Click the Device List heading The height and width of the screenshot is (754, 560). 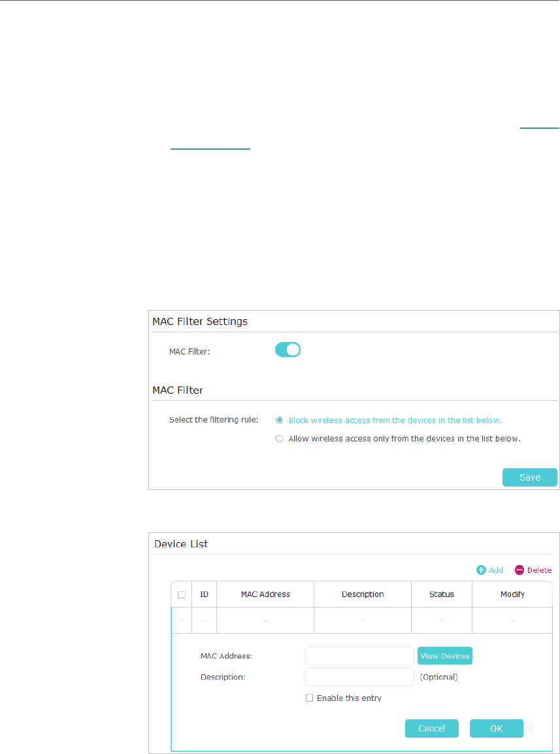click(181, 544)
